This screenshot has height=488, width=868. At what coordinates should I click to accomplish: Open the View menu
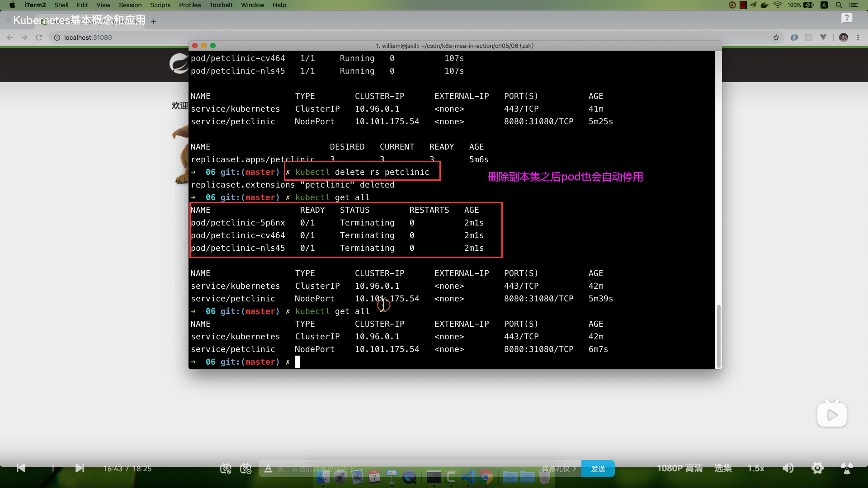click(103, 5)
